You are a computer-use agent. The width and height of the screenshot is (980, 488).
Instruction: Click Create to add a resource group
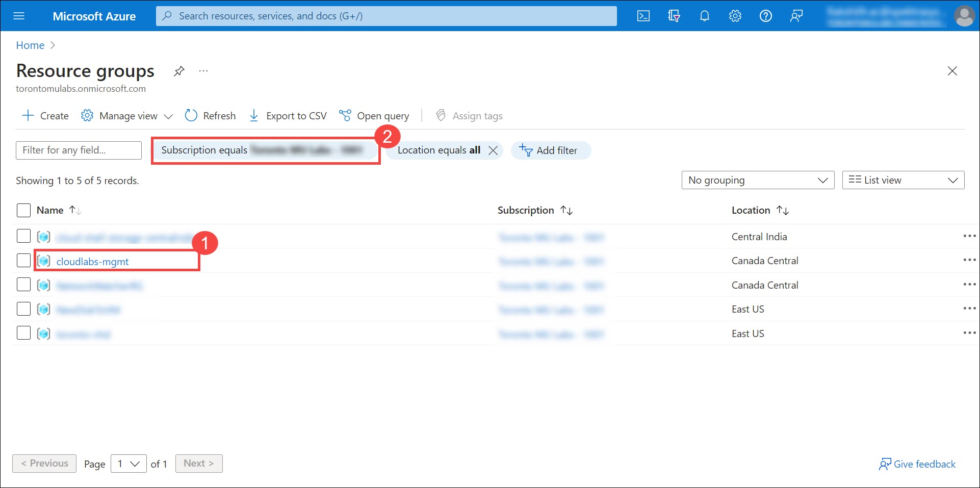[x=45, y=116]
